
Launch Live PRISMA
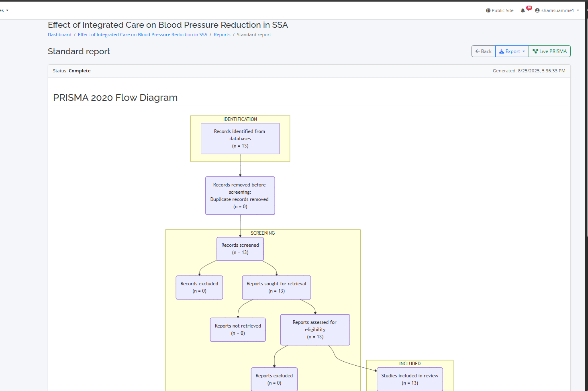click(x=549, y=51)
